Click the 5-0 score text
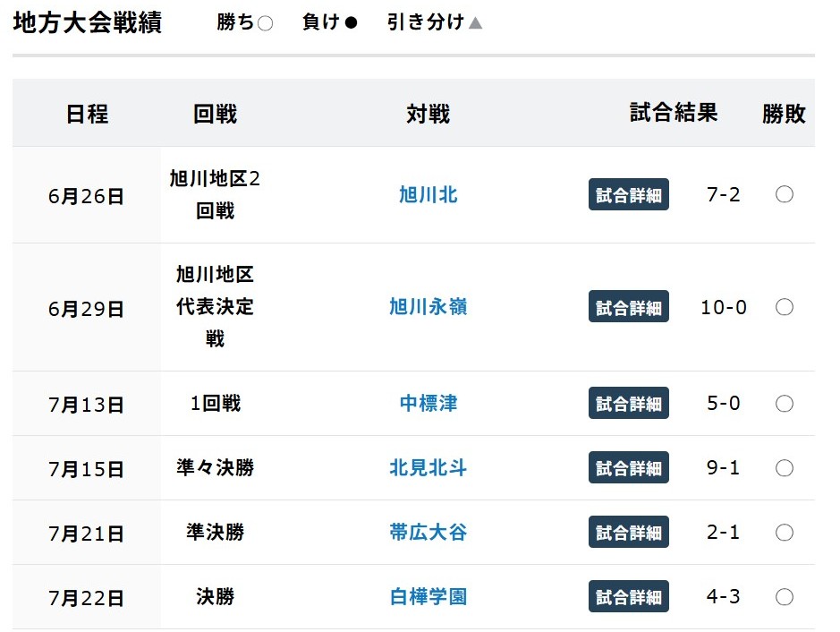Image resolution: width=840 pixels, height=632 pixels. coord(723,403)
